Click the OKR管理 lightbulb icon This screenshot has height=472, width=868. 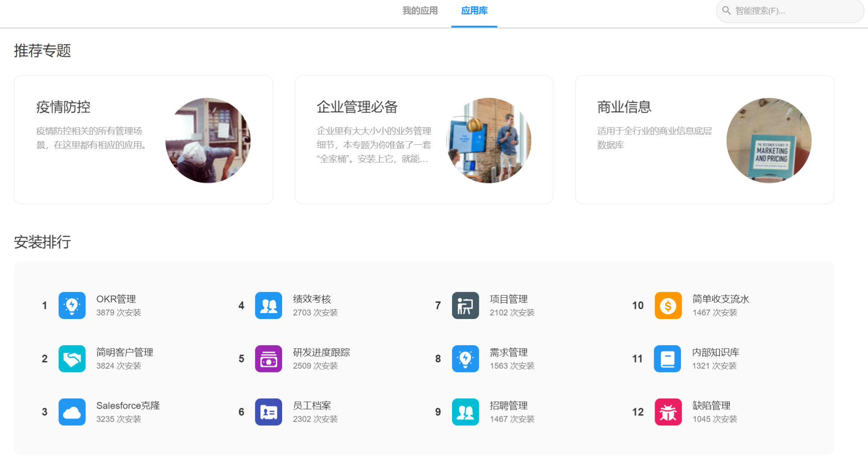(x=72, y=305)
